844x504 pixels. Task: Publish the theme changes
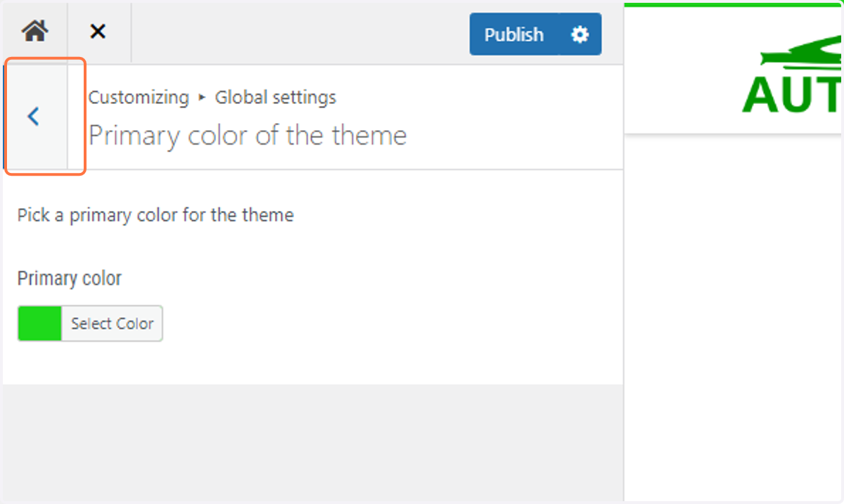pyautogui.click(x=514, y=34)
